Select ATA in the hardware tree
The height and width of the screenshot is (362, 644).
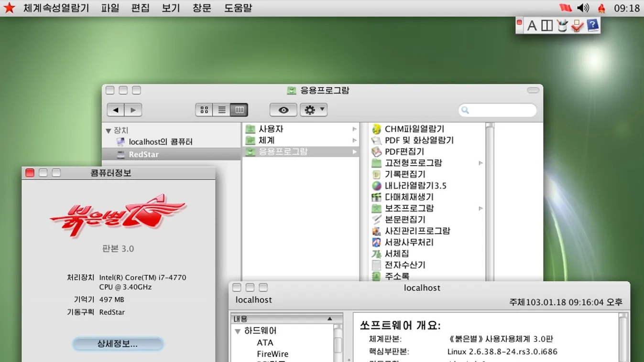click(265, 342)
